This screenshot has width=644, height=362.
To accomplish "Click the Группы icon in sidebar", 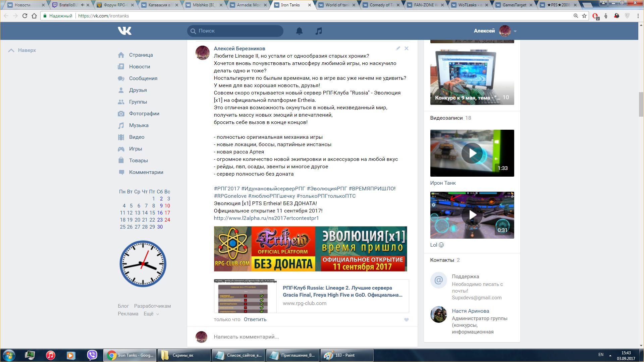I will [x=121, y=102].
